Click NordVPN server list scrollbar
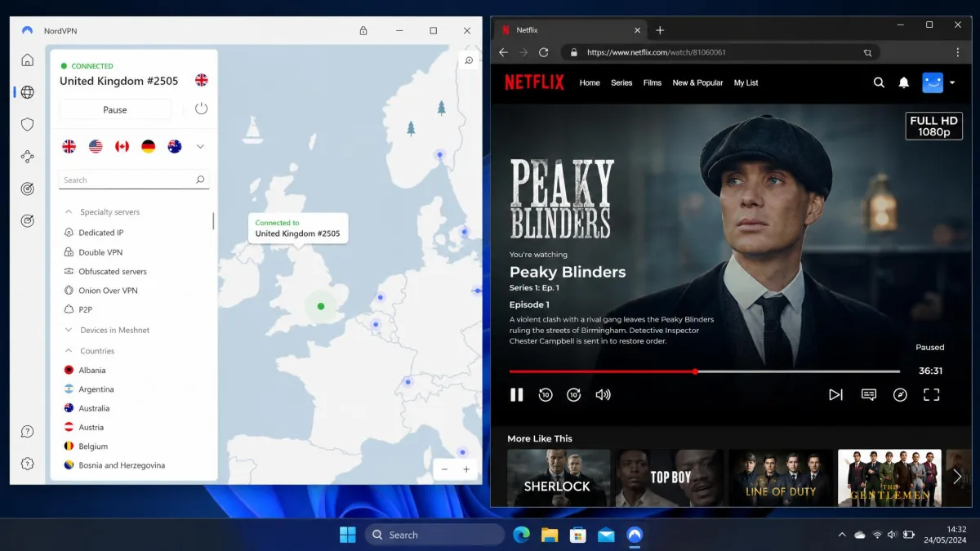980x551 pixels. point(214,220)
